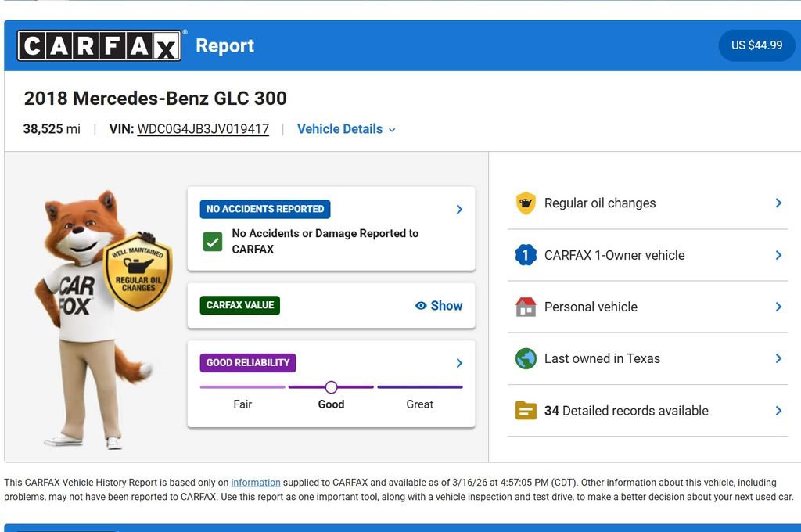This screenshot has height=532, width=801.
Task: Click the Personal vehicle house icon
Action: point(526,306)
